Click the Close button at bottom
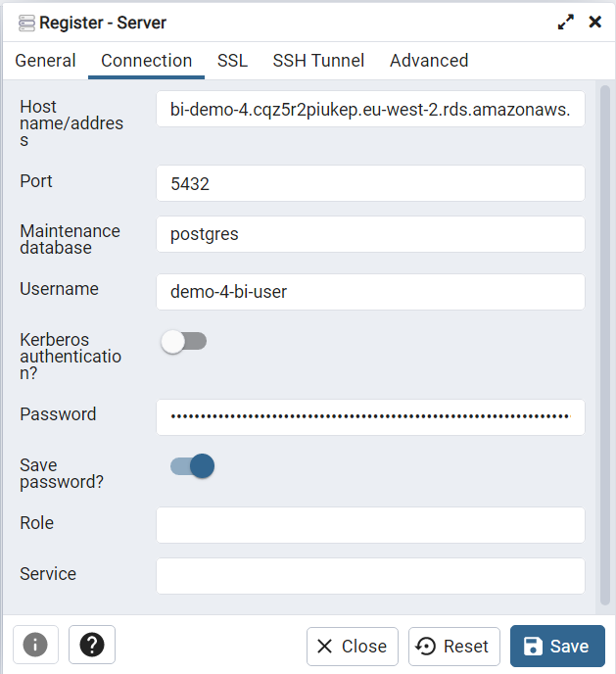Image resolution: width=616 pixels, height=674 pixels. pos(352,647)
